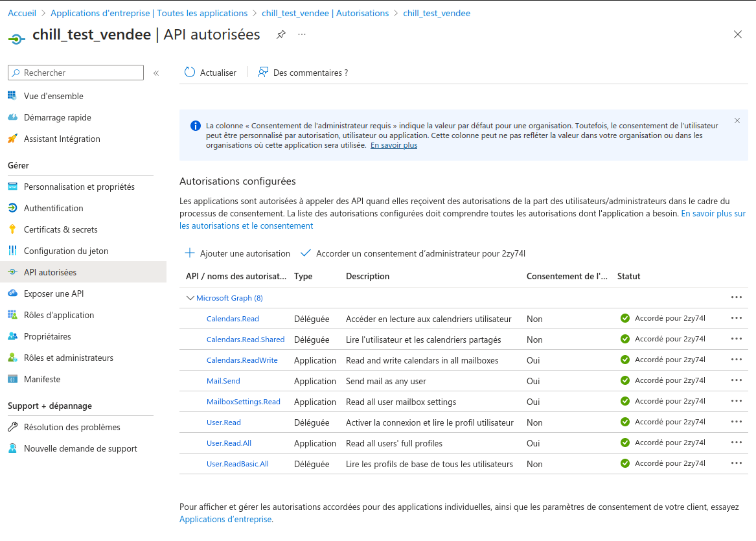Open the ellipsis menu for Mail.Send row
The width and height of the screenshot is (756, 541).
click(736, 380)
